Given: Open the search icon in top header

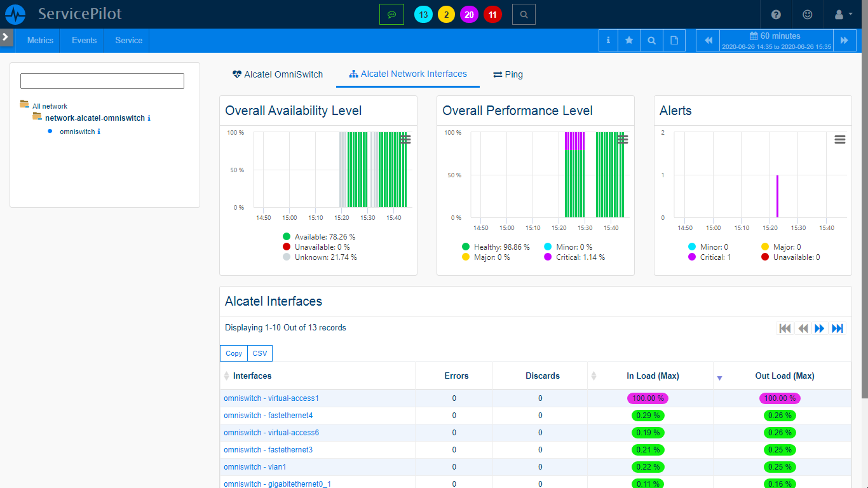Looking at the screenshot, I should [524, 14].
